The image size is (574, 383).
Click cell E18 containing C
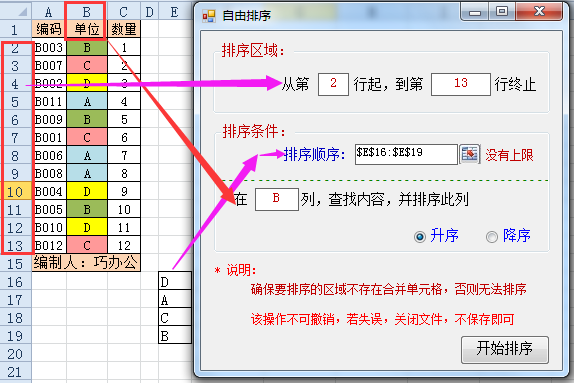point(175,317)
